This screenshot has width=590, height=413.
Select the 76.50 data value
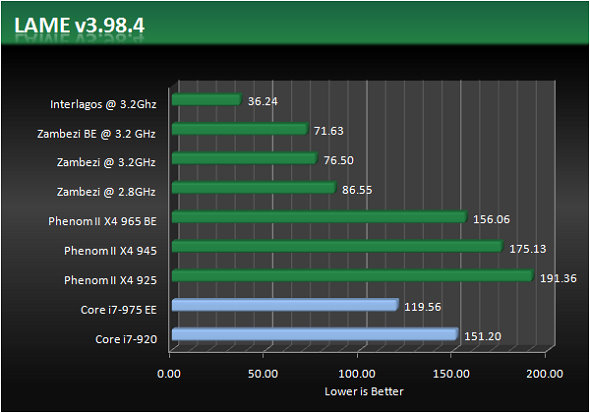pos(339,160)
